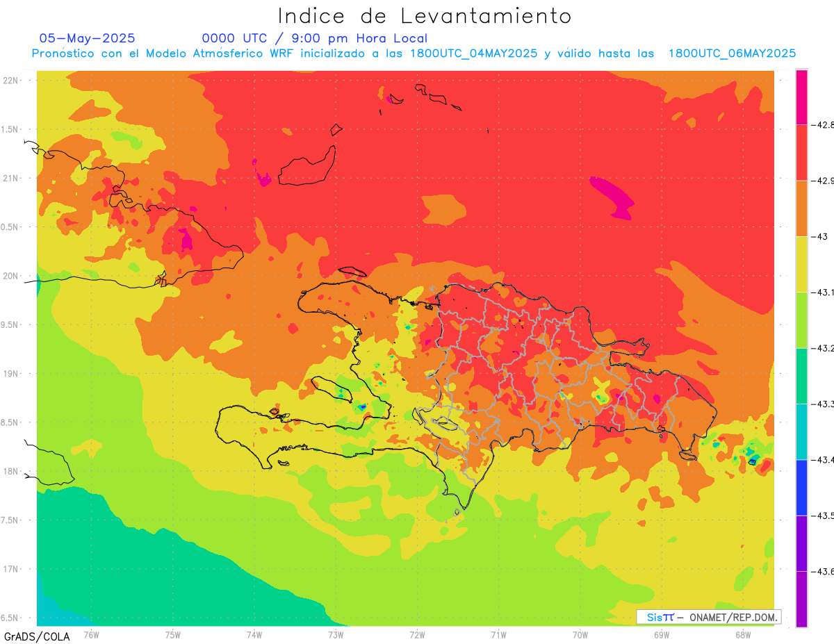Click the "75W" longitude label
This screenshot has height=644, width=834.
tap(172, 634)
